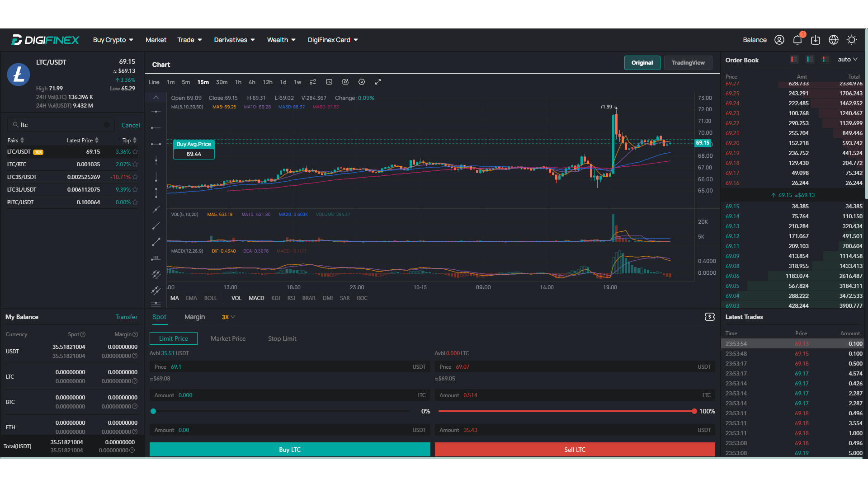Image resolution: width=868 pixels, height=488 pixels.
Task: Open the Balance link in header
Action: (755, 40)
